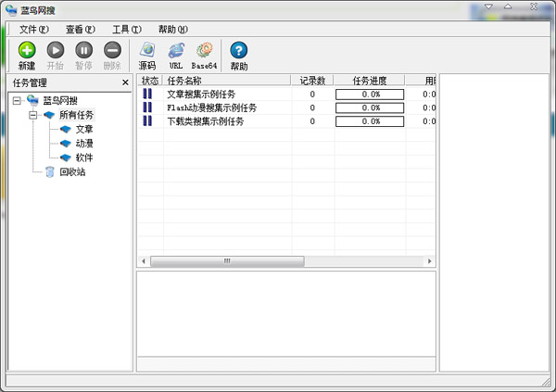Select the 回收站 tree item
The height and width of the screenshot is (392, 556).
tap(72, 171)
